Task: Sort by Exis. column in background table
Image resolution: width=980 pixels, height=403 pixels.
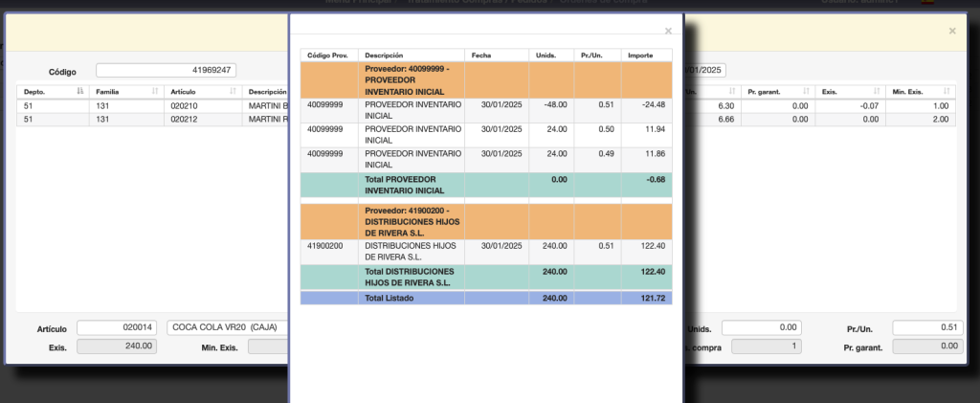Action: coord(876,91)
